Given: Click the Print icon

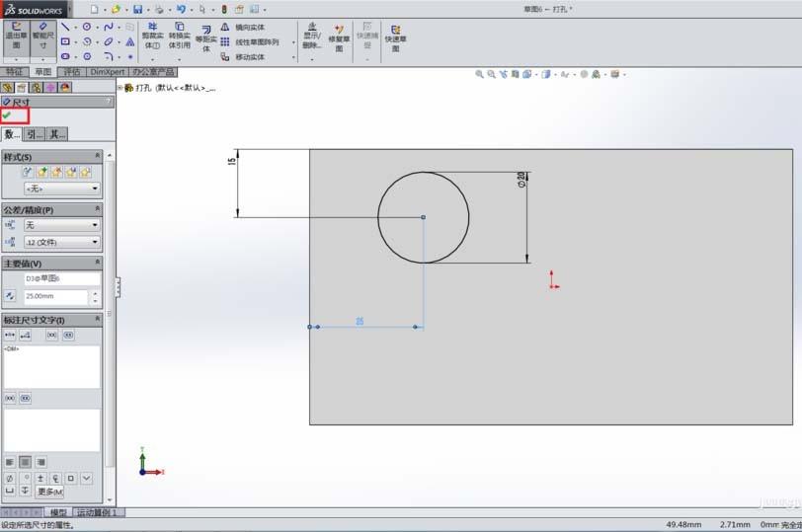Looking at the screenshot, I should [159, 9].
